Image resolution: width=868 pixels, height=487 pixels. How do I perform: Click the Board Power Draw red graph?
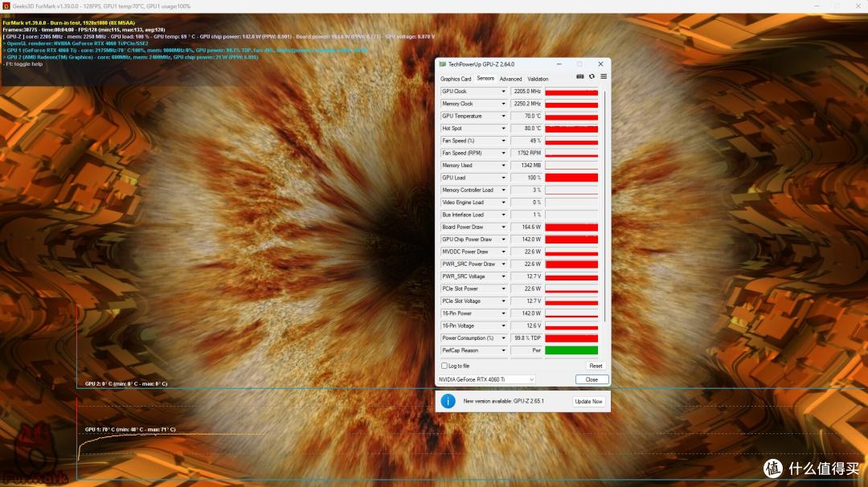pyautogui.click(x=571, y=227)
